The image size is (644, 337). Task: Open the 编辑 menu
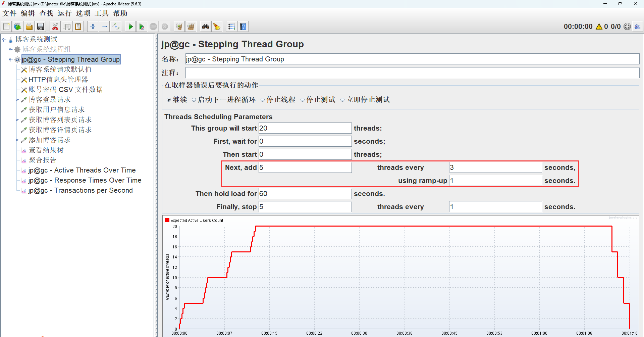tap(28, 13)
